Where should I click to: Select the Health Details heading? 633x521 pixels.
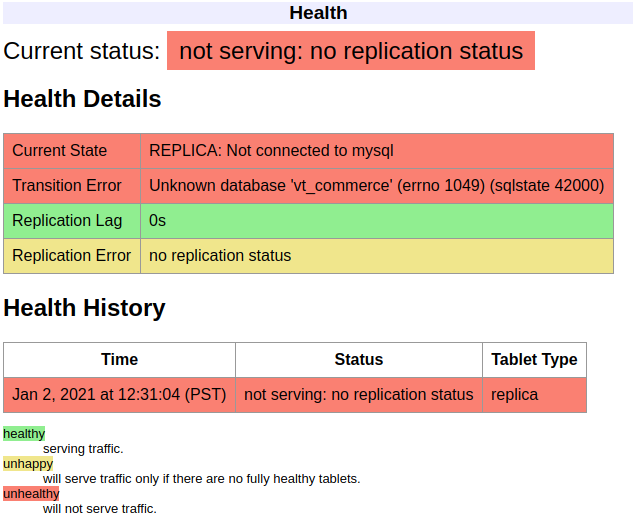[82, 99]
